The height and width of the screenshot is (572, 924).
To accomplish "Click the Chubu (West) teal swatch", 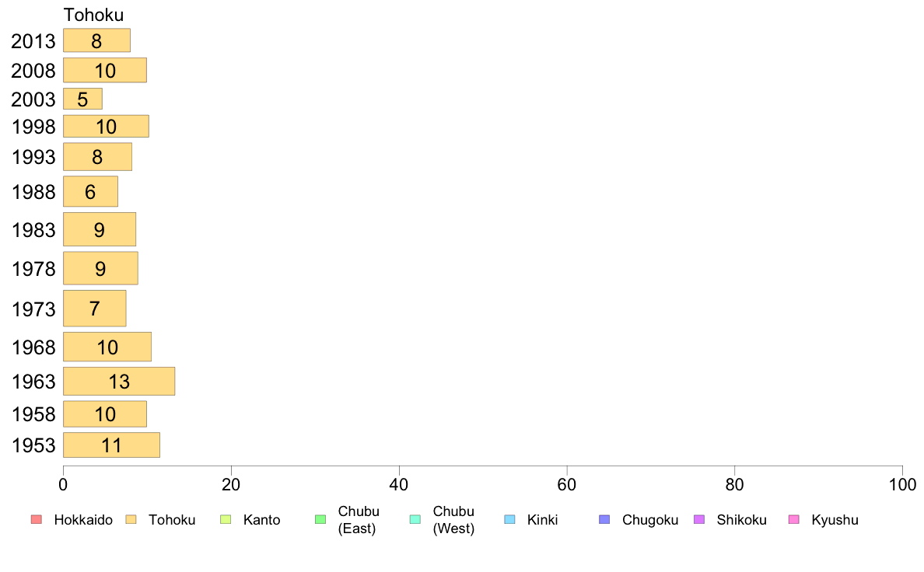I will pyautogui.click(x=415, y=520).
